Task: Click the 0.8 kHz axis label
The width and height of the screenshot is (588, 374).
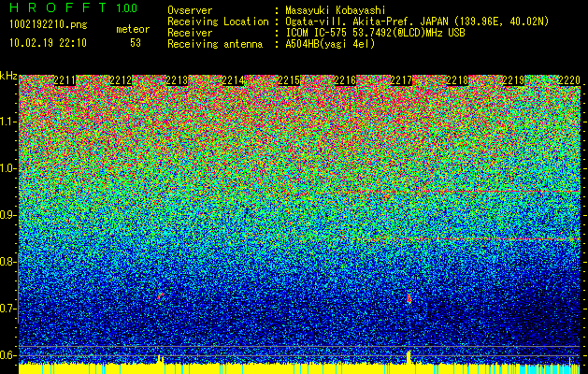Action: pyautogui.click(x=7, y=262)
